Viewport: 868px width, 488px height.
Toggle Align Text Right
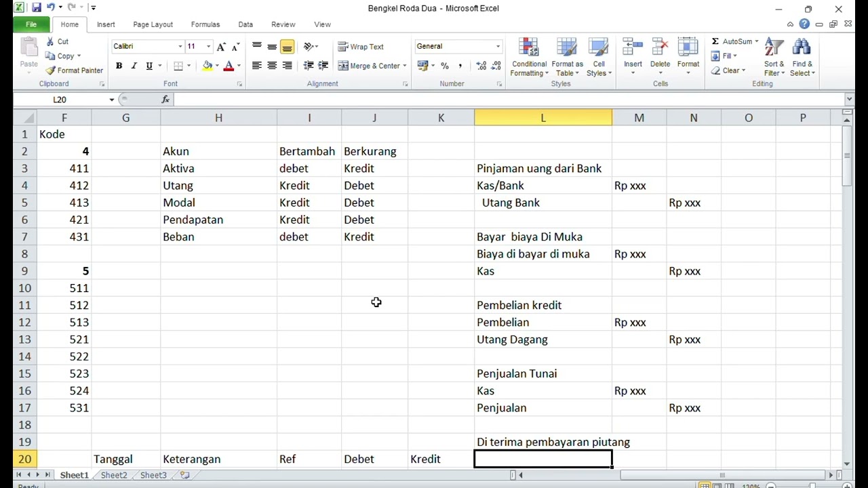point(287,66)
